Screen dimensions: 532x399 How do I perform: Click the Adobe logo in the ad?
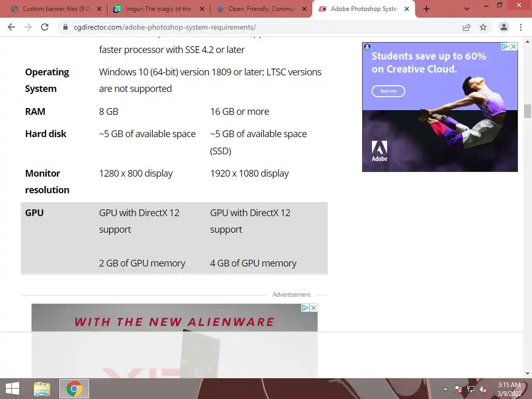(379, 151)
